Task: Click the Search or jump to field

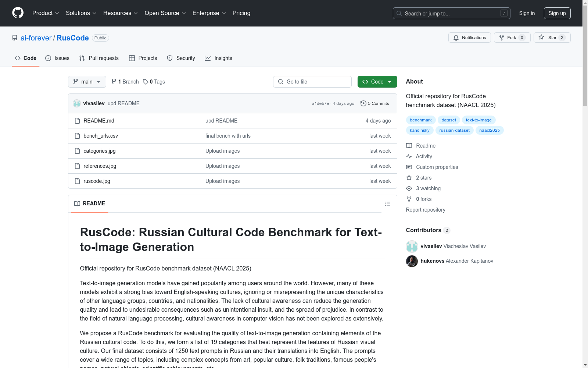Action: pos(452,13)
